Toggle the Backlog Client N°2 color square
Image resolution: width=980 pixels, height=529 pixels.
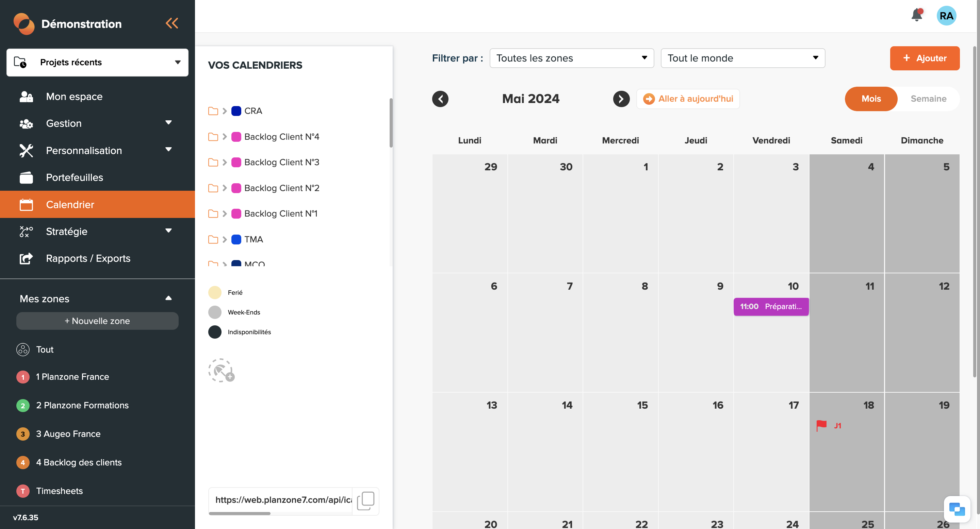[236, 188]
